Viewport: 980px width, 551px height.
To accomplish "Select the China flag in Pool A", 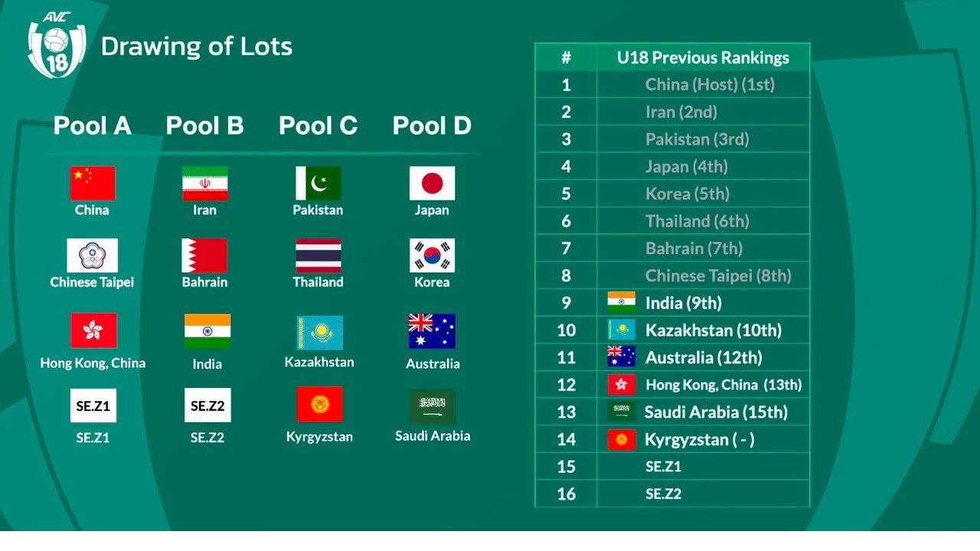I will [x=93, y=183].
